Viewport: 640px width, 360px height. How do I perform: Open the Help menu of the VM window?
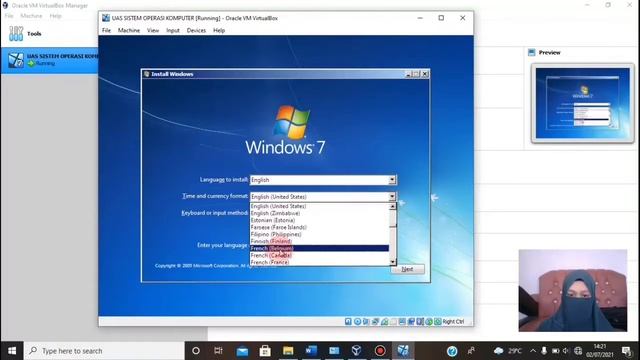(x=219, y=30)
